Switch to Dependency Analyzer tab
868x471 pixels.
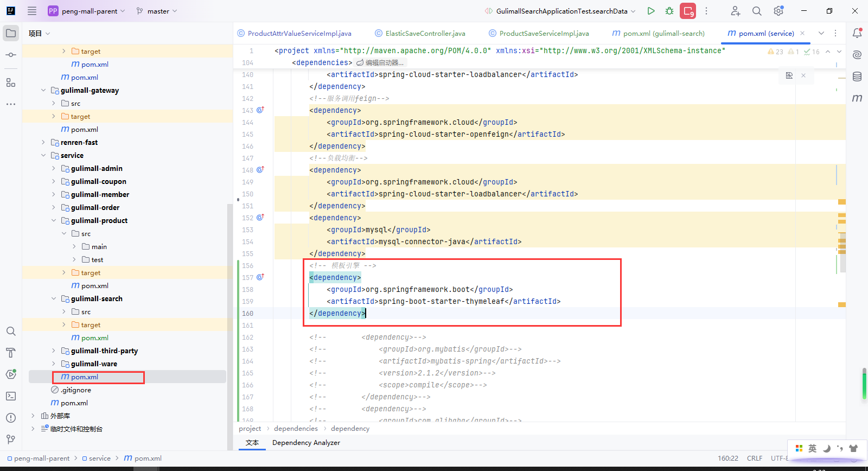[x=306, y=443]
